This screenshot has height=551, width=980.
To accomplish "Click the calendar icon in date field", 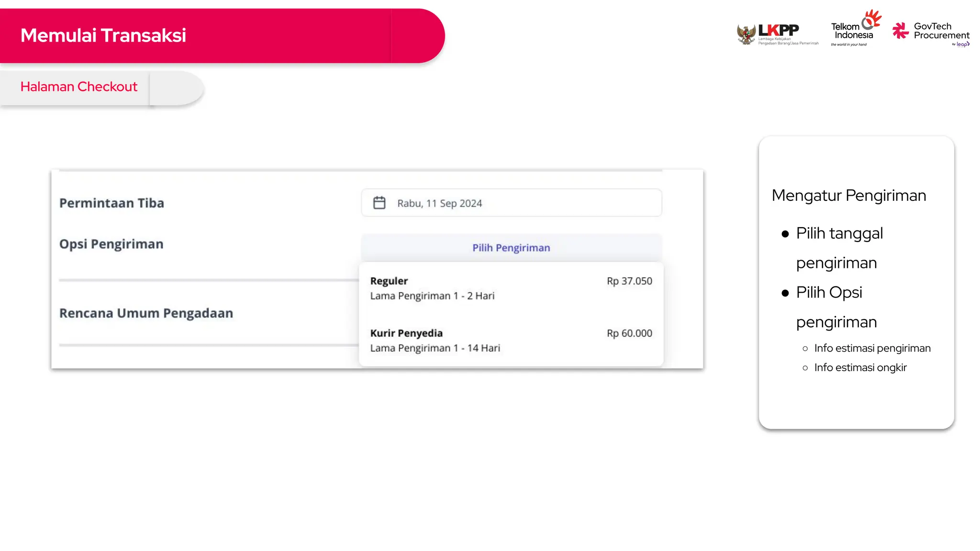I will pos(379,203).
